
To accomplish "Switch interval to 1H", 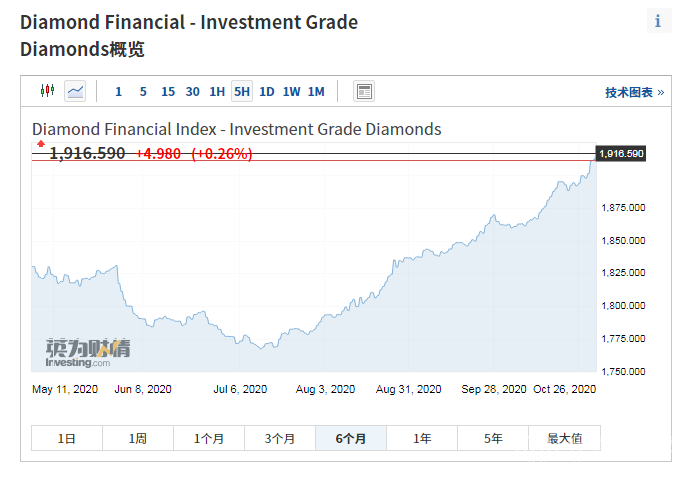I will tap(217, 92).
